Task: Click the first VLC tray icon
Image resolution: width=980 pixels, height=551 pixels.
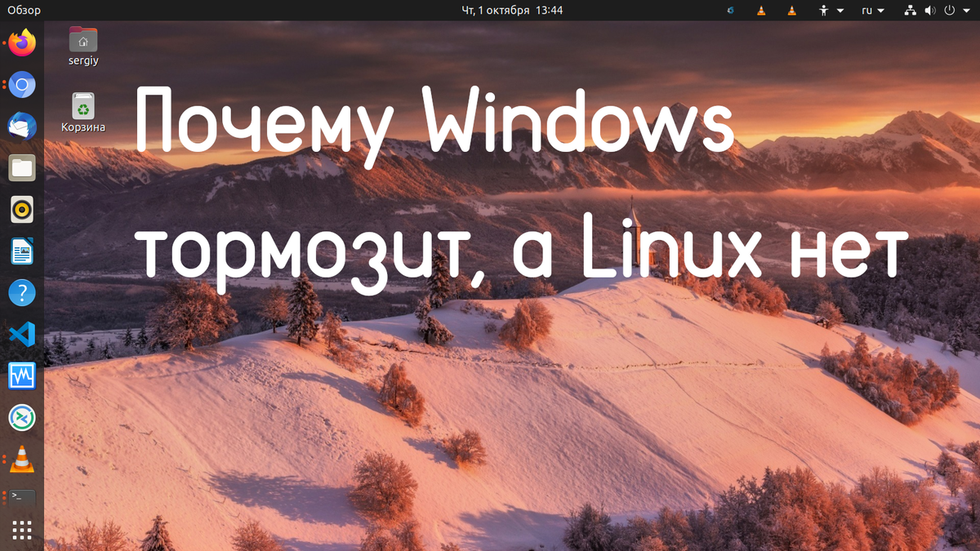Action: click(x=761, y=11)
